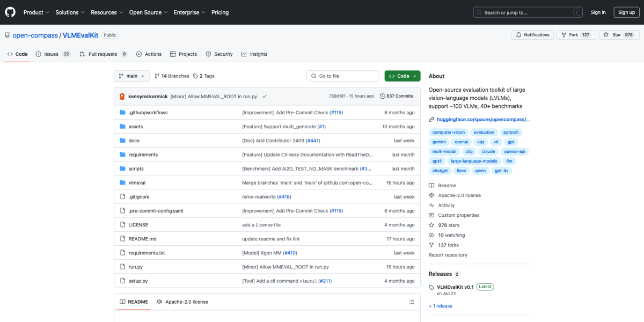Screen dimensions: 644x322
Task: Switch to the Issues tab
Action: click(53, 54)
